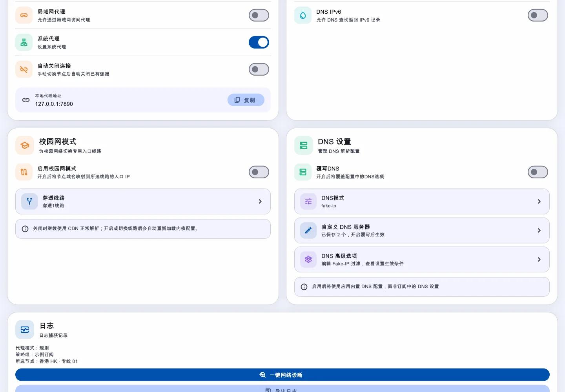Click the DNS 高级选项 gear icon

(x=308, y=260)
